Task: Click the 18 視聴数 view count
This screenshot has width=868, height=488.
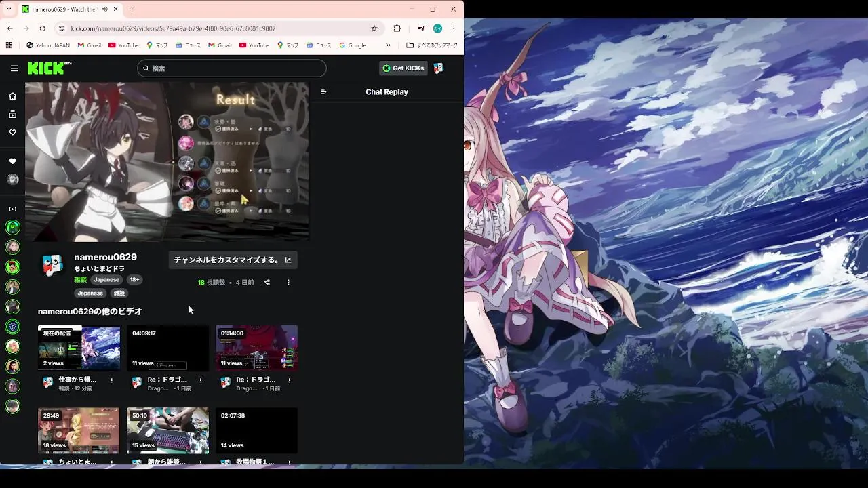Action: pos(212,283)
